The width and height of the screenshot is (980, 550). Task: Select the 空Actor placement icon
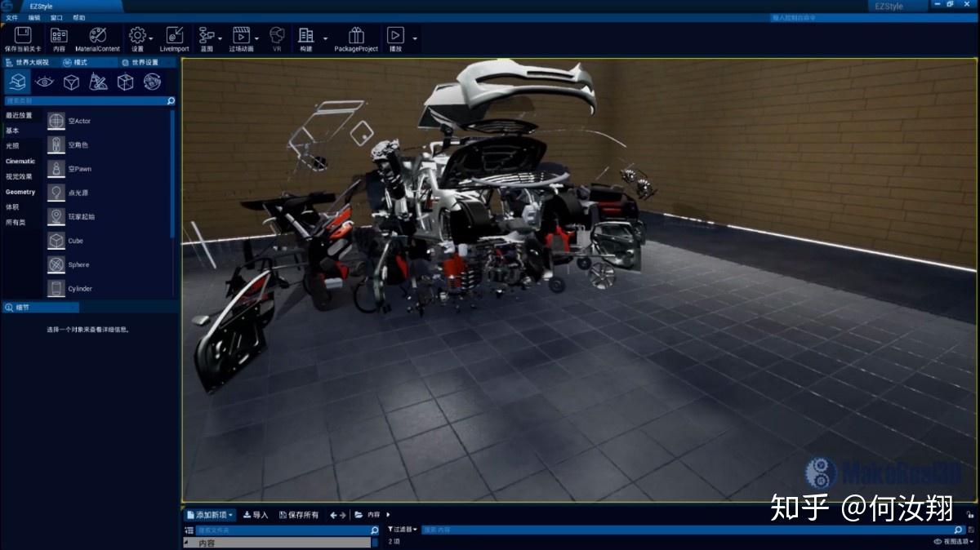pyautogui.click(x=57, y=121)
